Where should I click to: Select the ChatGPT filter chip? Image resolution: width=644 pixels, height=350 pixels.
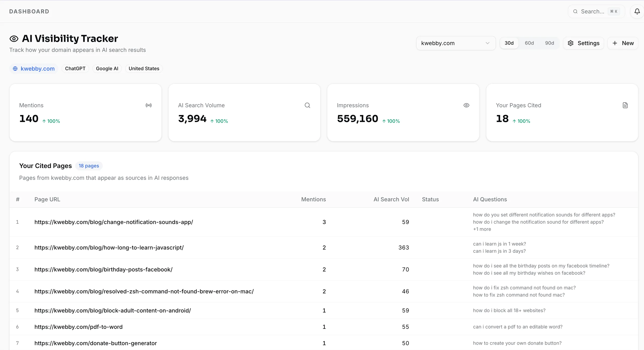[x=75, y=69]
